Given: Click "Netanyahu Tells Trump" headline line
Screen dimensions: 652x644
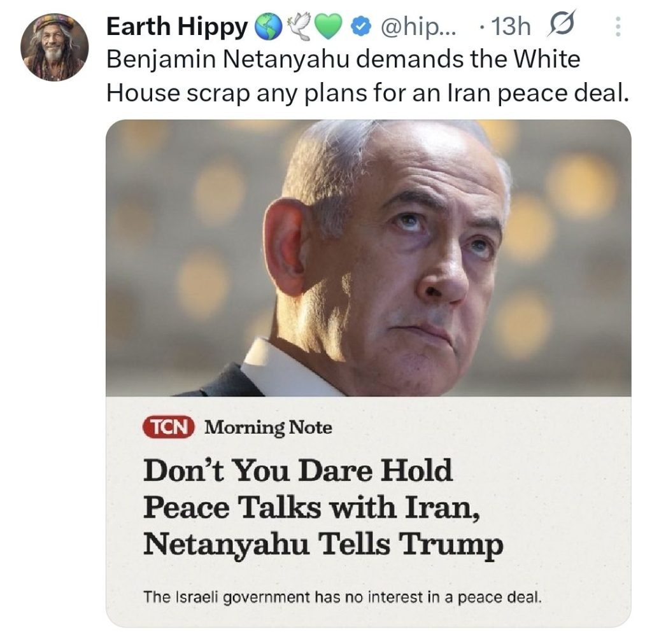Looking at the screenshot, I should click(323, 545).
